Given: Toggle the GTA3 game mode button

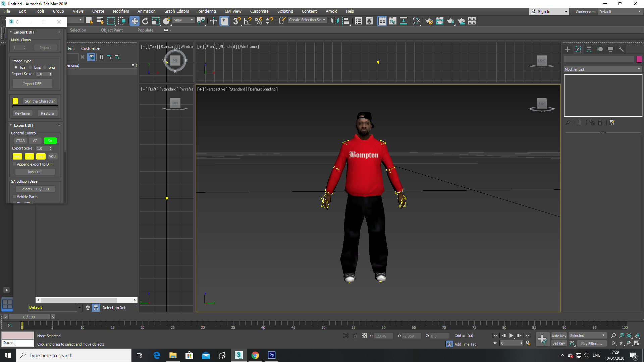Looking at the screenshot, I should [x=20, y=141].
